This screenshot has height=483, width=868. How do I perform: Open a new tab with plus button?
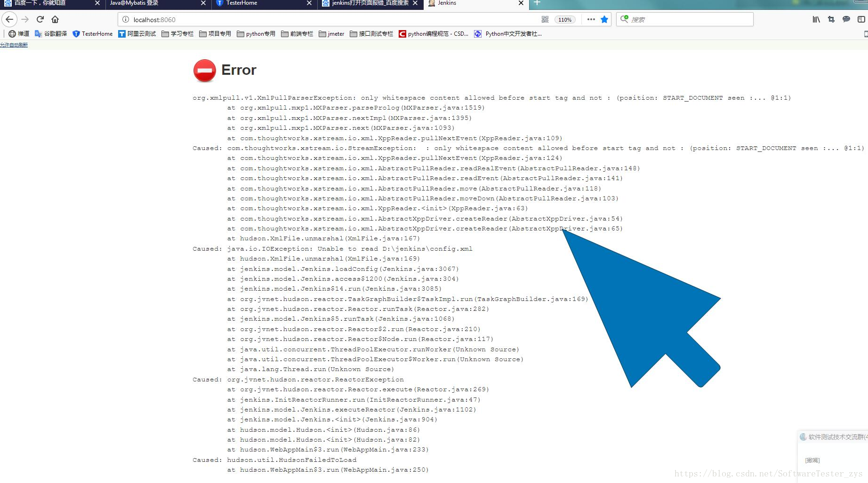tap(537, 3)
